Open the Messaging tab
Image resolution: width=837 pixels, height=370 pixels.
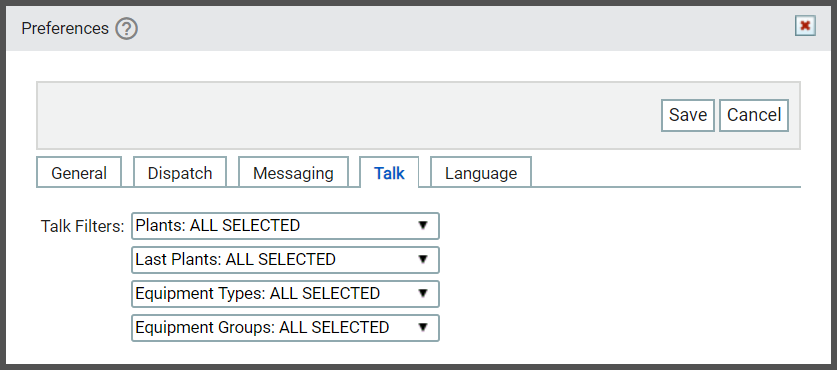(293, 172)
